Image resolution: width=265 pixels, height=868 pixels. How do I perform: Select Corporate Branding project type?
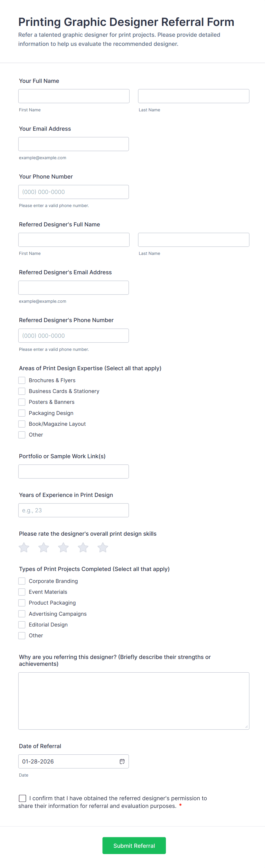(x=22, y=581)
